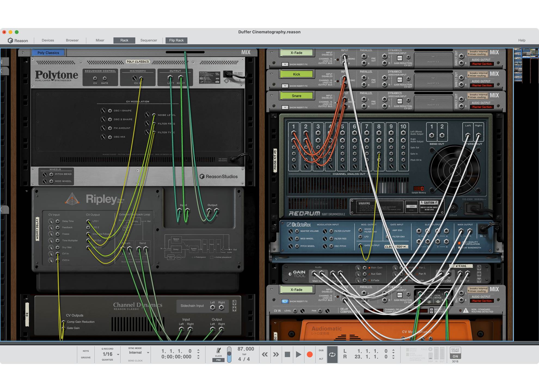The image size is (539, 392).
Task: Click the Tap tempo button
Action: click(x=244, y=354)
